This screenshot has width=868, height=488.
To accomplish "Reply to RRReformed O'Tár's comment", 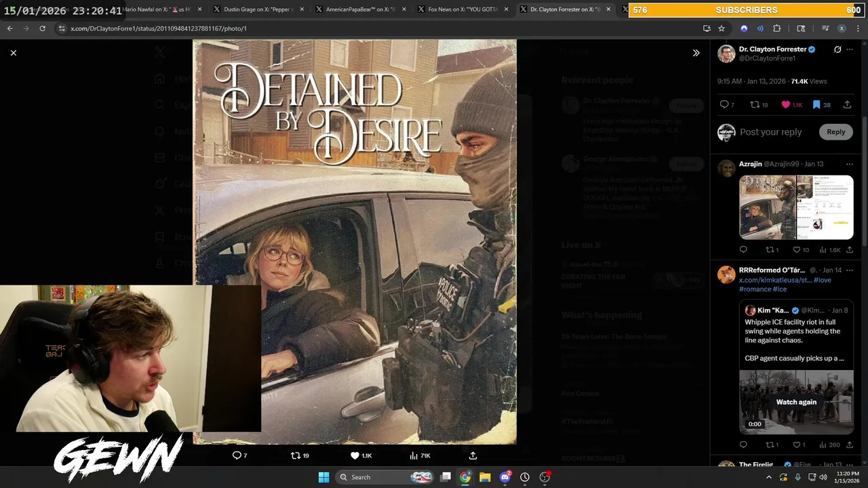I will [x=743, y=445].
